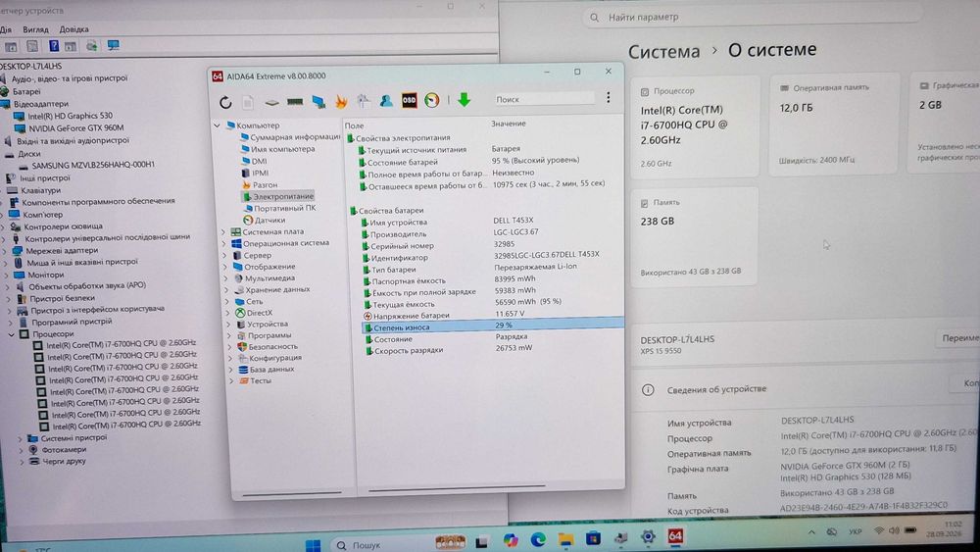Select Имя компьютера tree item

coord(278,149)
